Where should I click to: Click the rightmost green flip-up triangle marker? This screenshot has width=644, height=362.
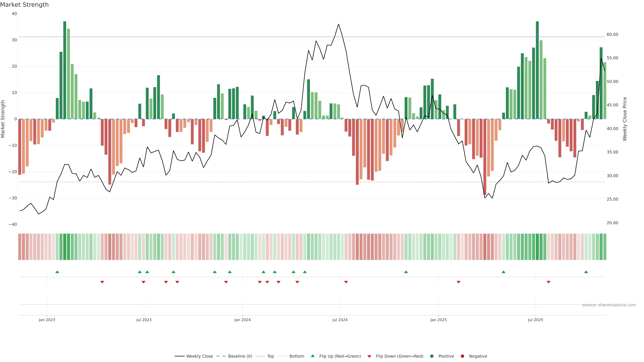(x=586, y=272)
